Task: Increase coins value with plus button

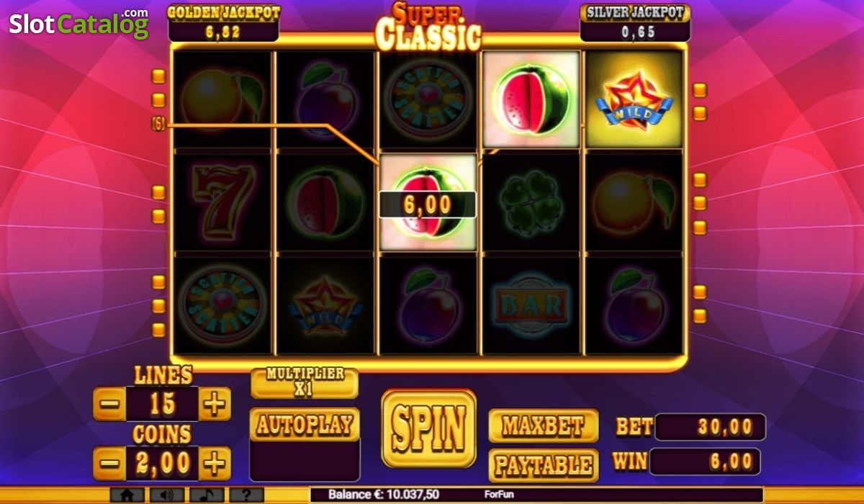Action: pos(215,464)
